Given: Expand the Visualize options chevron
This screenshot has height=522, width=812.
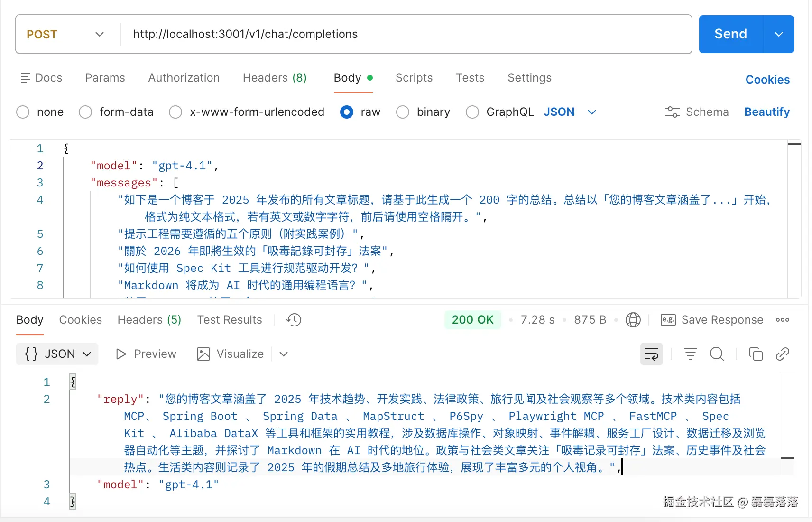Looking at the screenshot, I should tap(284, 354).
